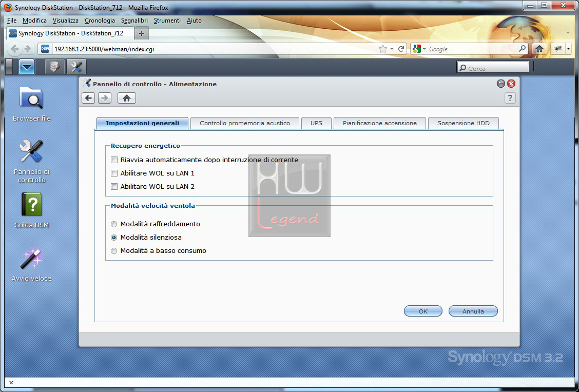Return to control panel home
Image resolution: width=579 pixels, height=392 pixels.
[x=127, y=98]
